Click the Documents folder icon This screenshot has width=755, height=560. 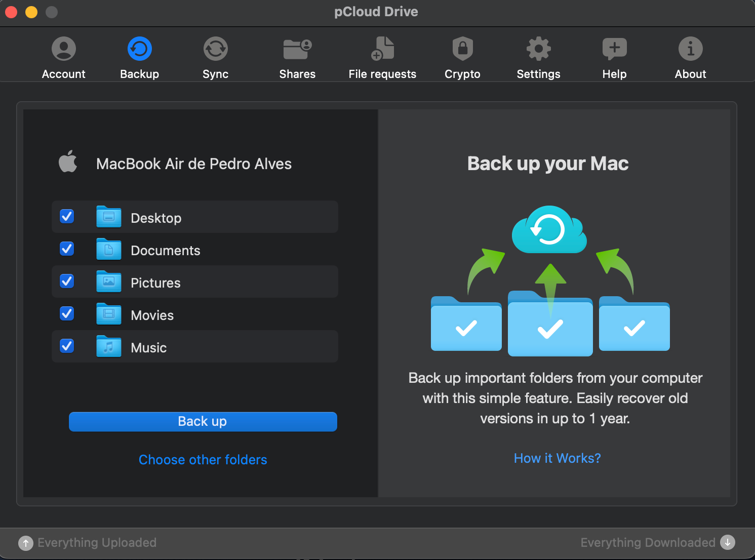click(109, 249)
